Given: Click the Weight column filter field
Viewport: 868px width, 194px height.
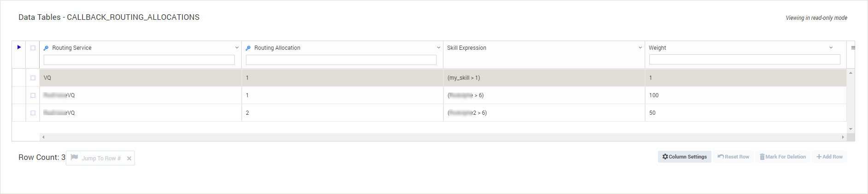Looking at the screenshot, I should (x=744, y=60).
